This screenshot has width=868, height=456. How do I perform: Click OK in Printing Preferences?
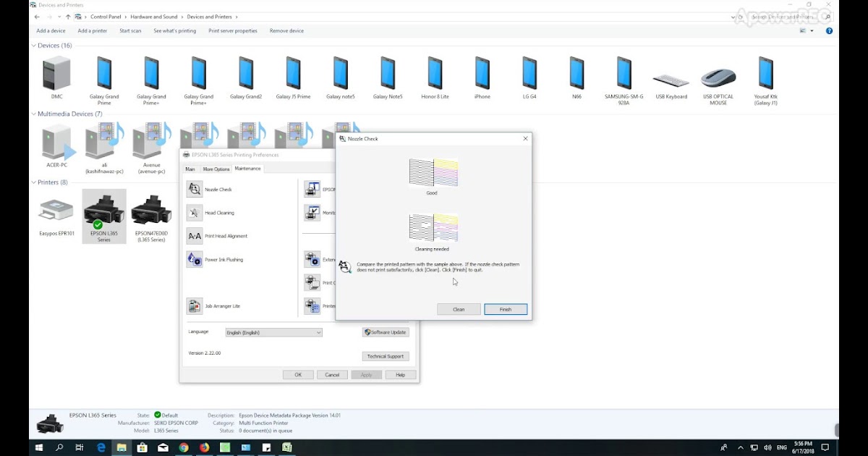tap(298, 375)
